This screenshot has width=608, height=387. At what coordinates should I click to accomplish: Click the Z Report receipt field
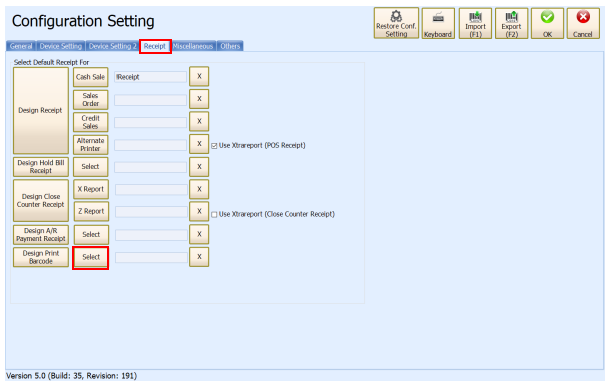(151, 212)
